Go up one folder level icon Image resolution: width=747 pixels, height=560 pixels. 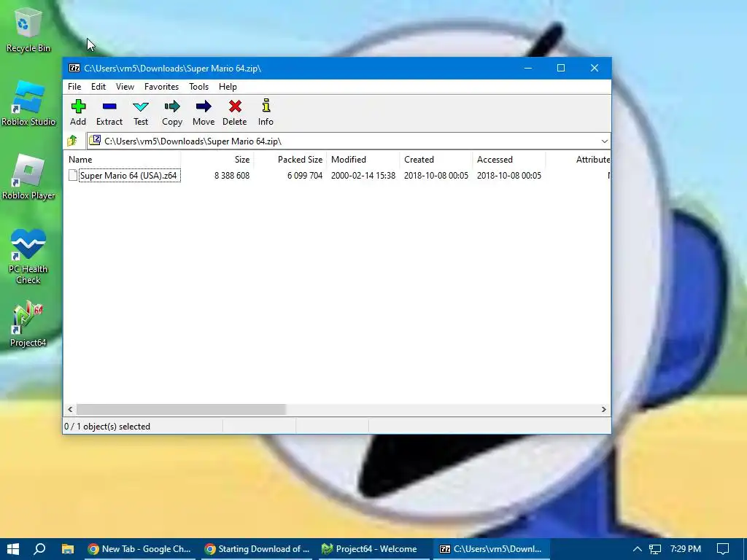click(x=72, y=141)
